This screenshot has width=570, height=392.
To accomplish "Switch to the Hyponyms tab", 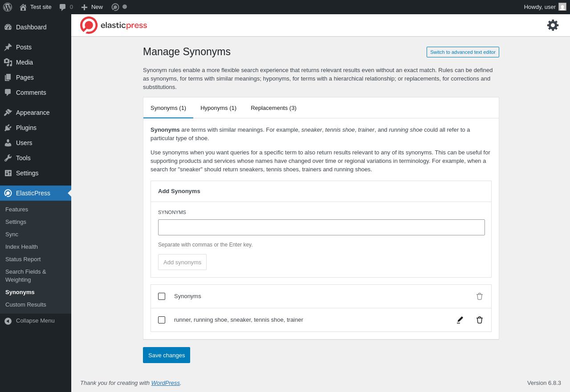I will 218,108.
